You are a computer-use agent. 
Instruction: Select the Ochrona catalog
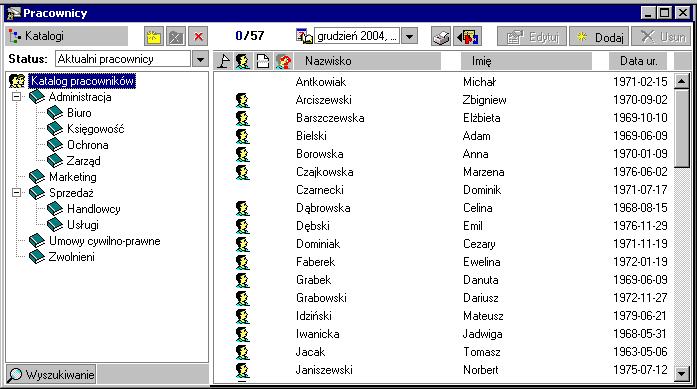coord(88,145)
